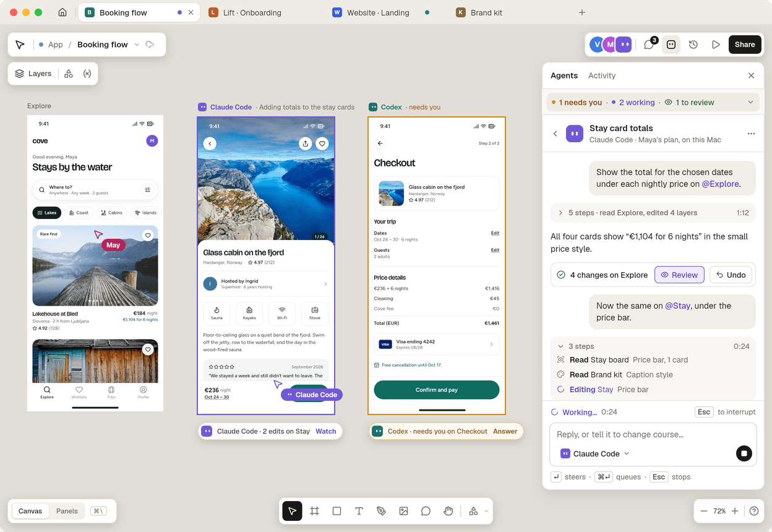
Task: Open the more options ellipsis for Stay card totals
Action: [751, 134]
